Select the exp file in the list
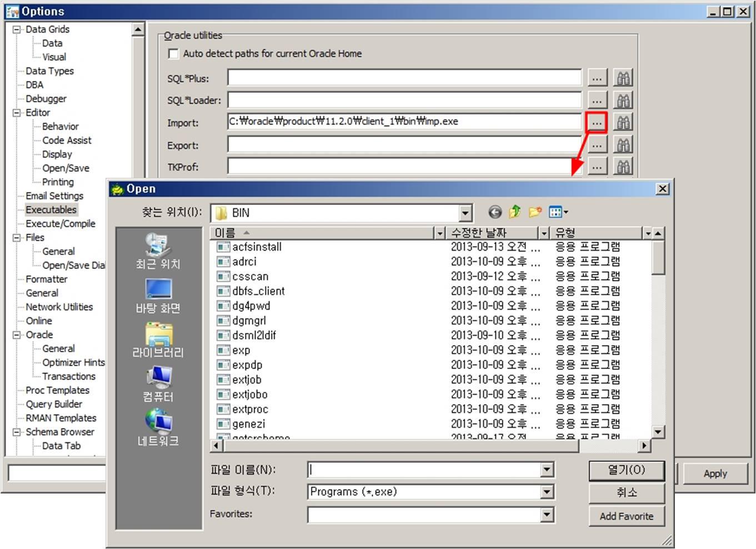 point(241,351)
